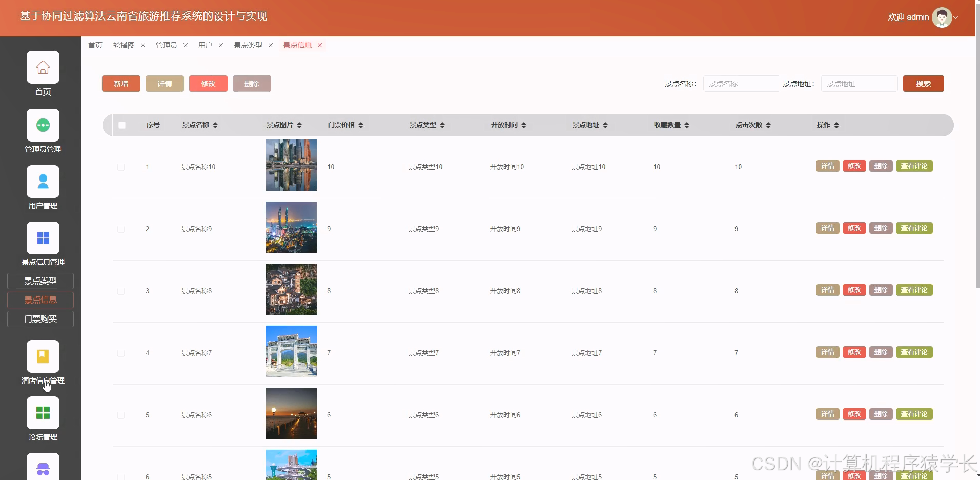Image resolution: width=980 pixels, height=480 pixels.
Task: Sort by 操作 column arrows
Action: coord(836,125)
